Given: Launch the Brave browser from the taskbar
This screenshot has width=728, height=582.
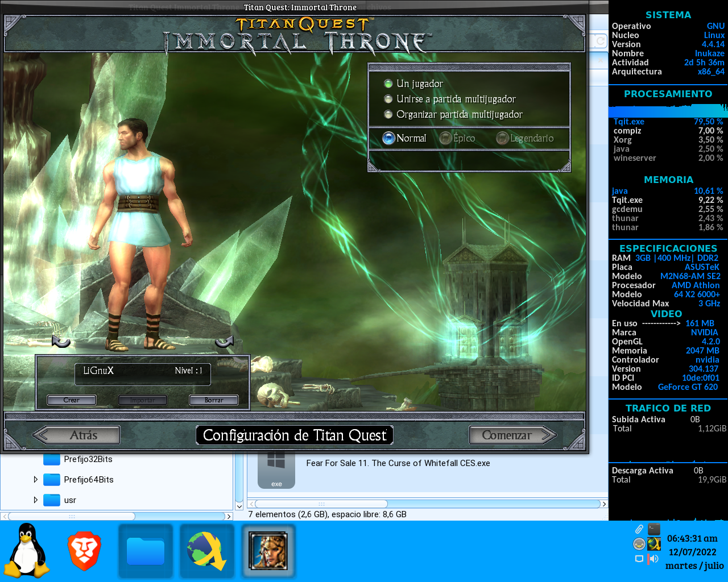Looking at the screenshot, I should (85, 551).
